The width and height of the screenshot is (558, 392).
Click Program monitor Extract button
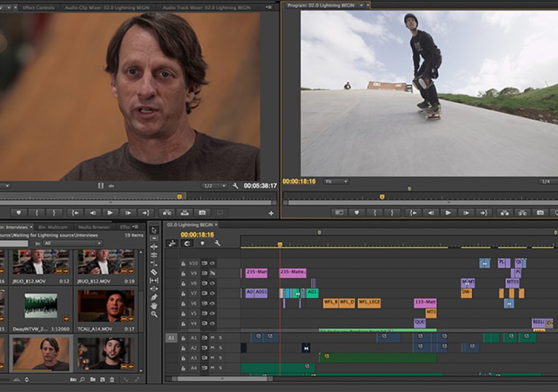pyautogui.click(x=523, y=213)
